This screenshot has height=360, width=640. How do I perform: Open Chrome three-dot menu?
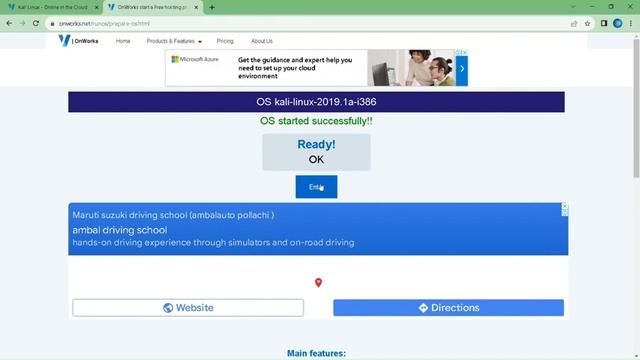[631, 24]
